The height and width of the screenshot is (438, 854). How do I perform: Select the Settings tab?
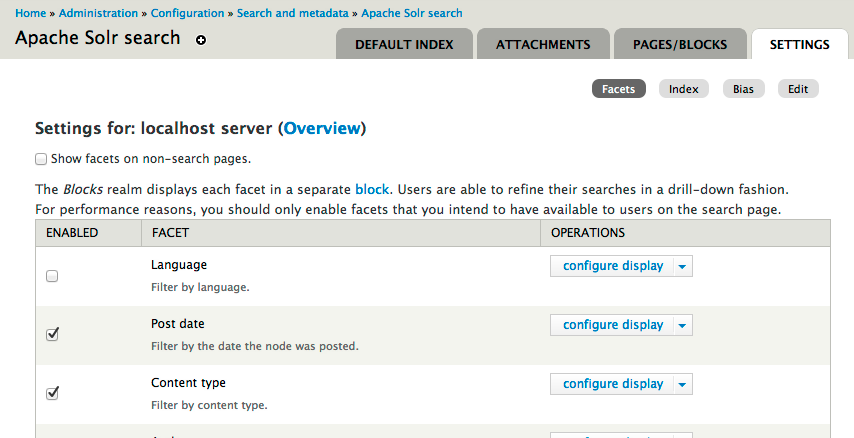(800, 44)
